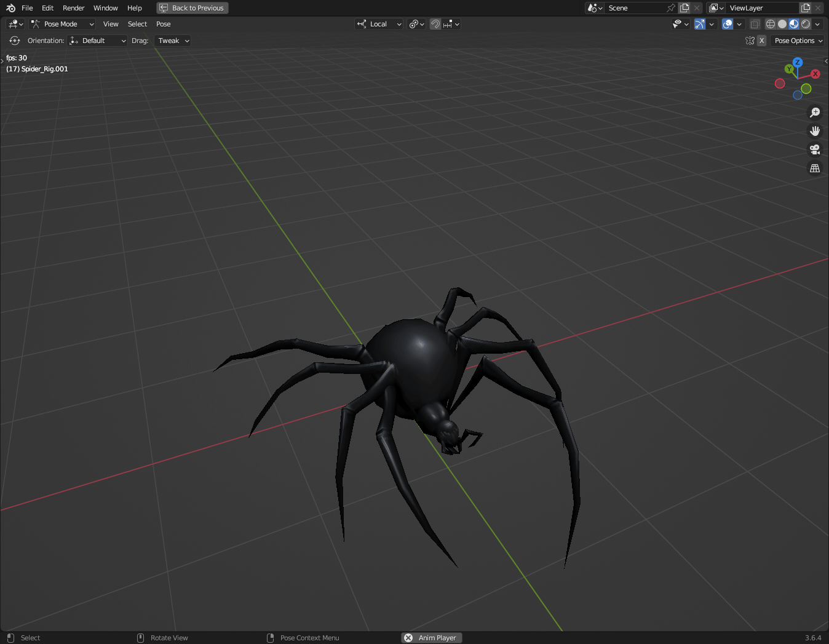This screenshot has width=829, height=644.
Task: Toggle X-ray view icon
Action: click(755, 24)
